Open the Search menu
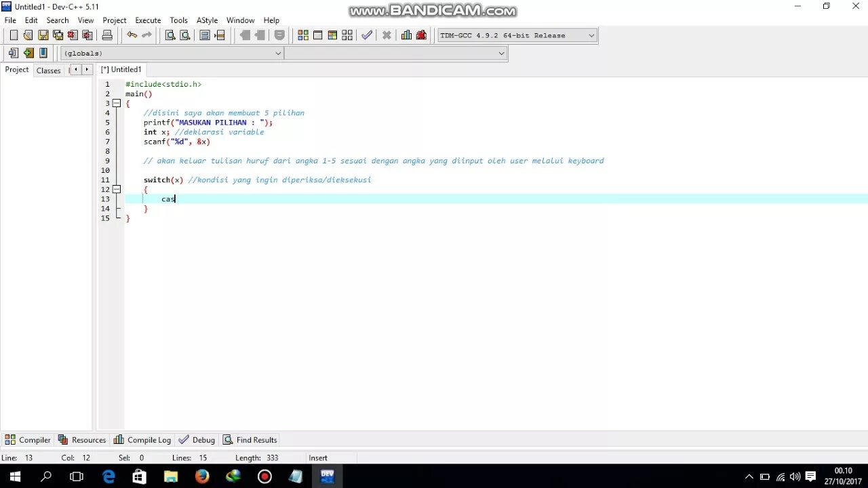The image size is (868, 488). pyautogui.click(x=58, y=20)
